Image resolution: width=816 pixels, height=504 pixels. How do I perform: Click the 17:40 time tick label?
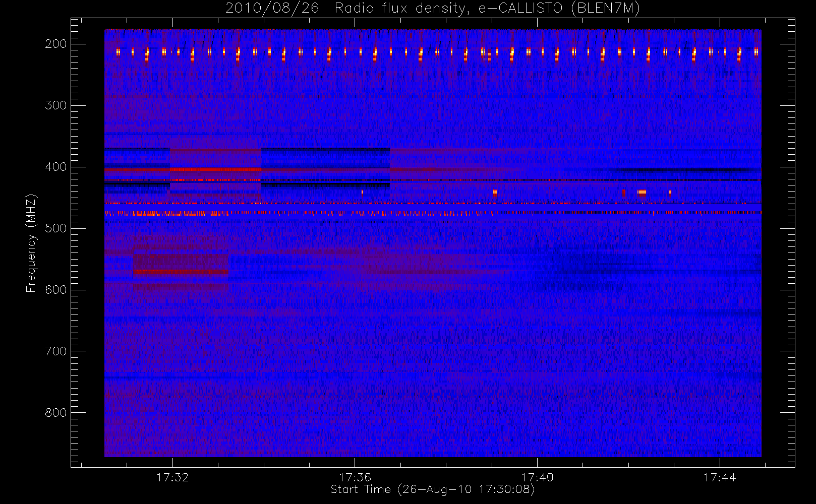(x=537, y=477)
